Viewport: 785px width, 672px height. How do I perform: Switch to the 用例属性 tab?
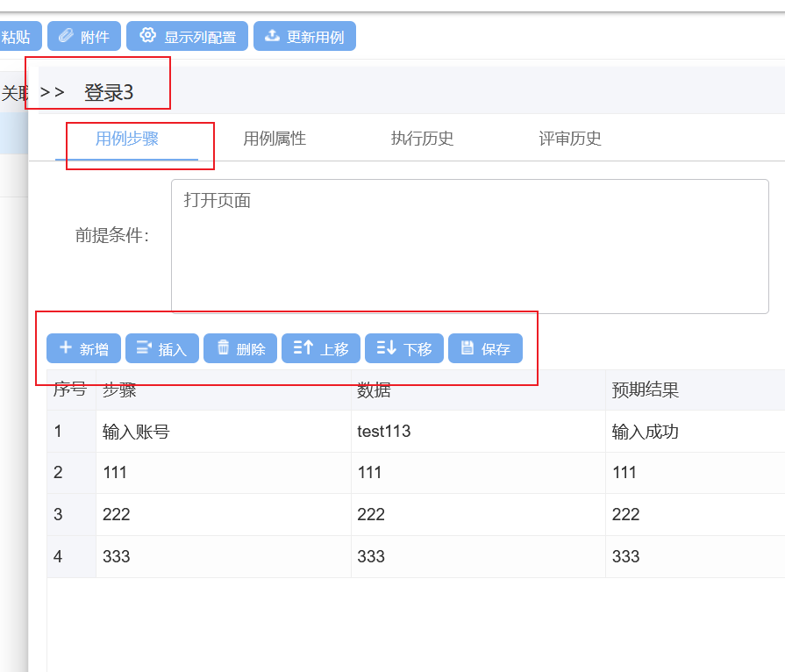point(275,139)
